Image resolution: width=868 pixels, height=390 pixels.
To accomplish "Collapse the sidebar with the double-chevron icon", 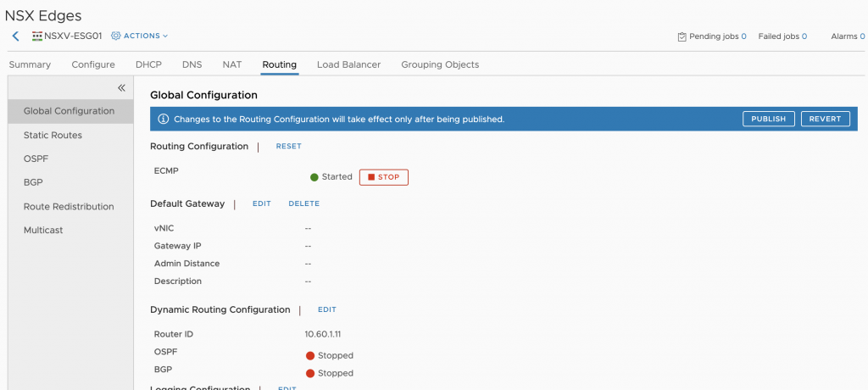I will (x=121, y=88).
